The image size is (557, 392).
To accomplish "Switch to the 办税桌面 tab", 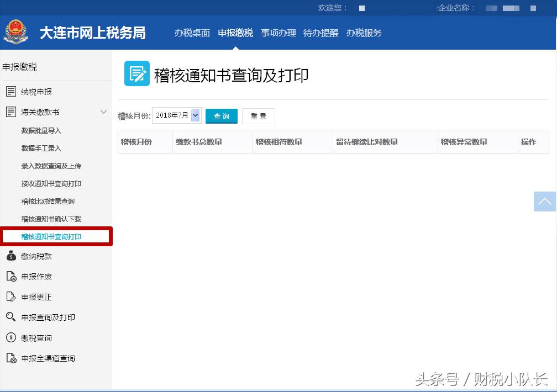I will tap(192, 33).
